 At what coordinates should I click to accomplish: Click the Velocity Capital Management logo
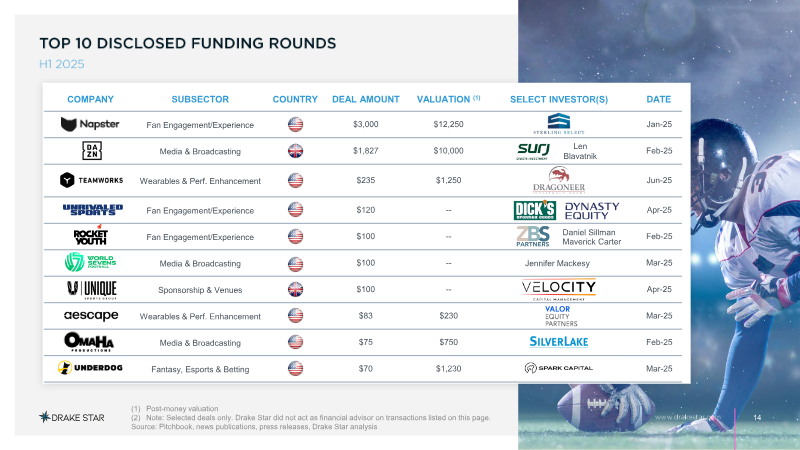tap(559, 289)
